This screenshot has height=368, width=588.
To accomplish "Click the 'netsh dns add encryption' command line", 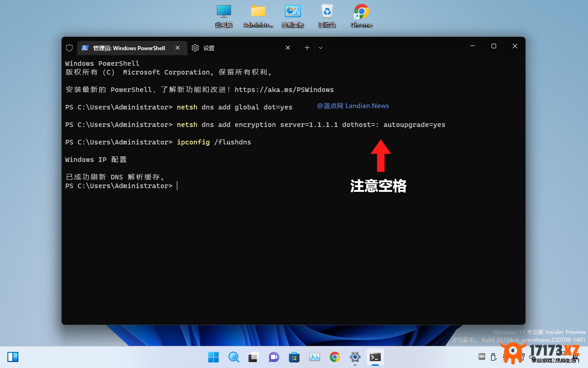I will tap(311, 125).
